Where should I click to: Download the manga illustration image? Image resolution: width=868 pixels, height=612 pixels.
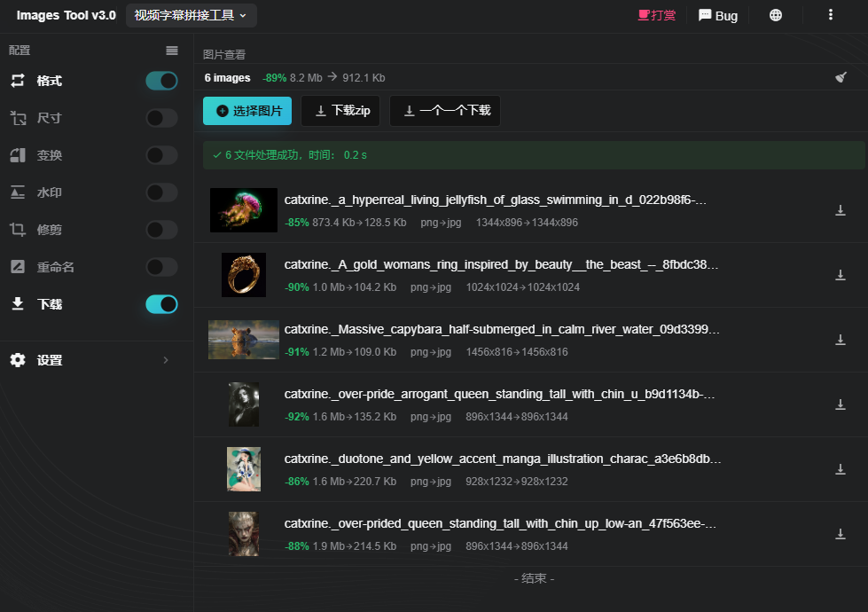coord(841,470)
